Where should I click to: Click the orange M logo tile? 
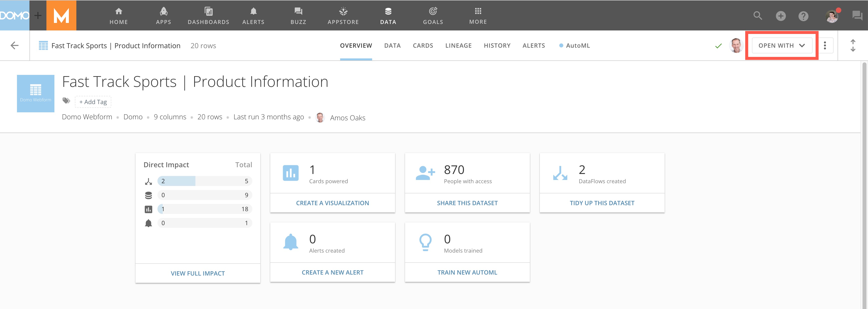pyautogui.click(x=61, y=15)
